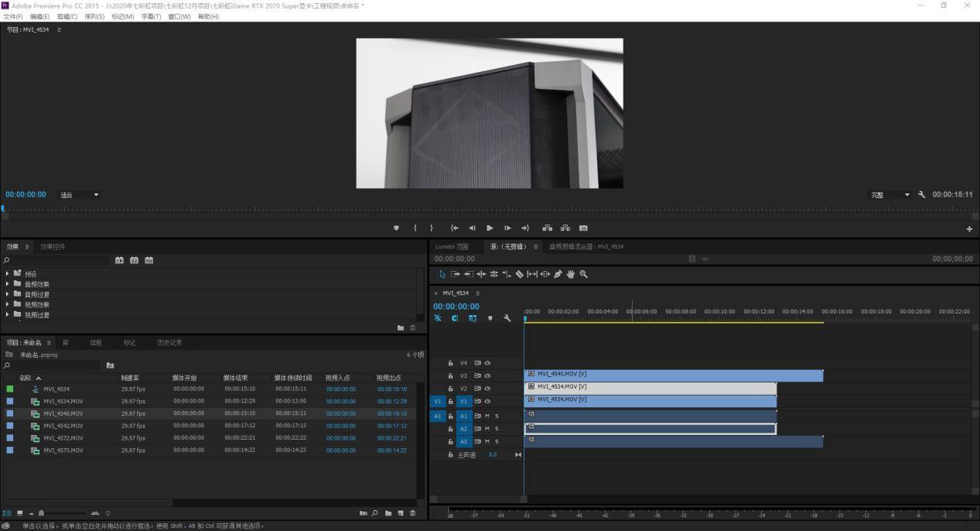Select the Razor tool in the tools panel

pos(519,274)
